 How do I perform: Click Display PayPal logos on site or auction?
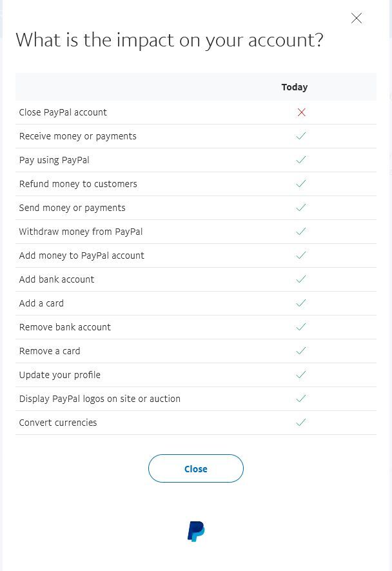[x=100, y=399]
